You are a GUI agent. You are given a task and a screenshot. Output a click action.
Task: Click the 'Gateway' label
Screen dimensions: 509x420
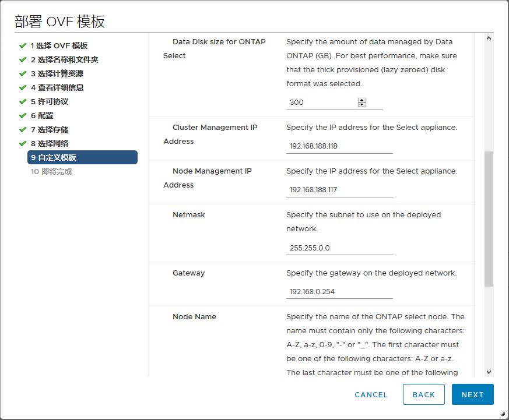point(188,273)
